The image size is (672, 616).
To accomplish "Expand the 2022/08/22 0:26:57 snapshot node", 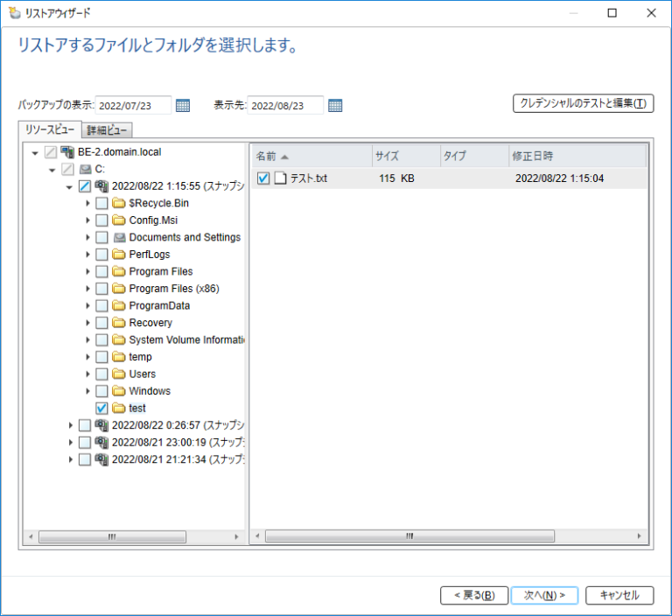I will tap(71, 425).
